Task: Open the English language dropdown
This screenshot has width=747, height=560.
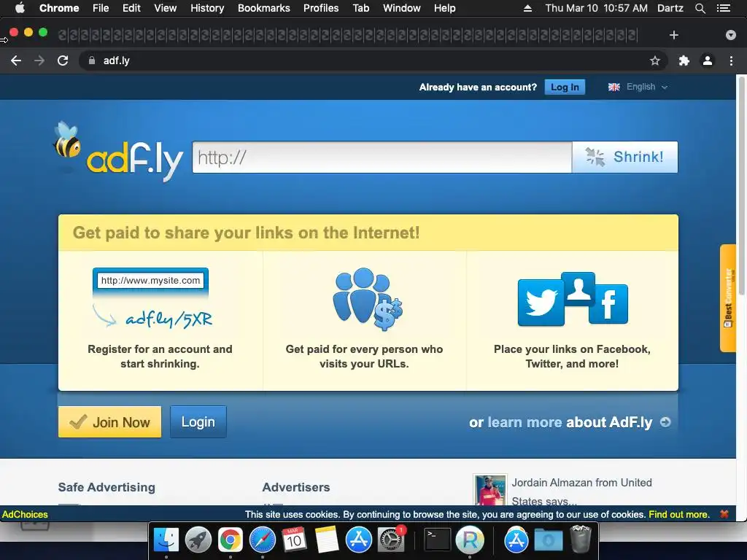Action: pos(638,87)
